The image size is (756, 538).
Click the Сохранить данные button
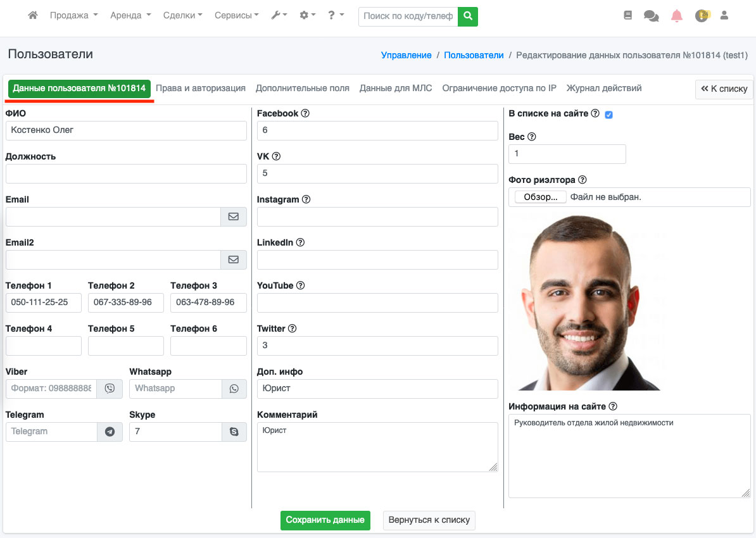pyautogui.click(x=325, y=520)
